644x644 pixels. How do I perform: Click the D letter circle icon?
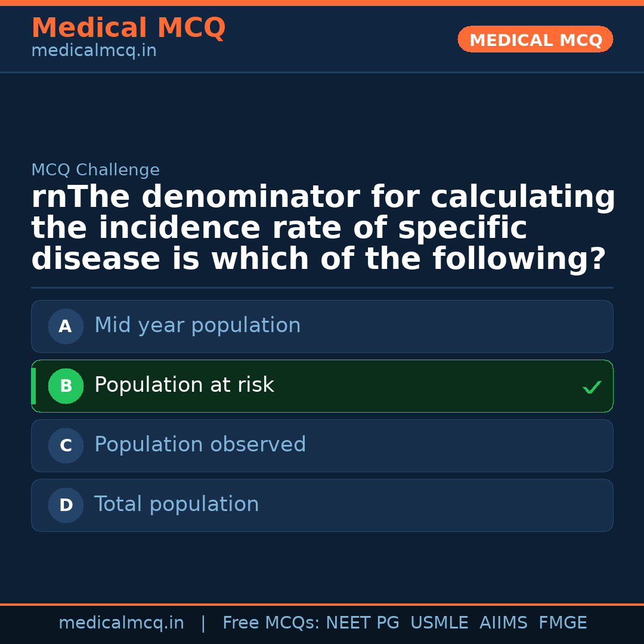pos(66,505)
